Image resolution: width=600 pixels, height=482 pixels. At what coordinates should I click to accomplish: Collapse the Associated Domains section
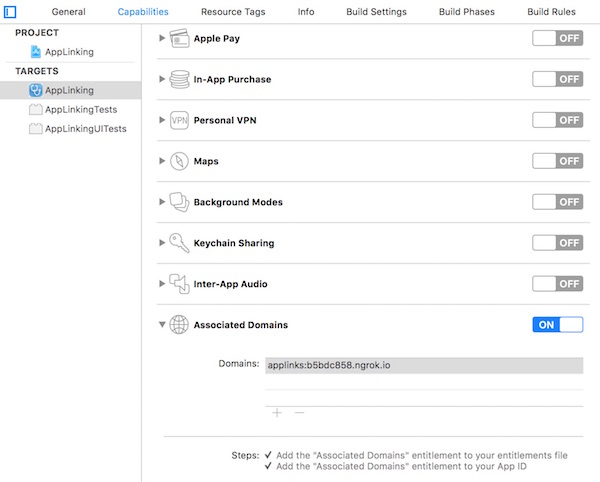click(162, 324)
